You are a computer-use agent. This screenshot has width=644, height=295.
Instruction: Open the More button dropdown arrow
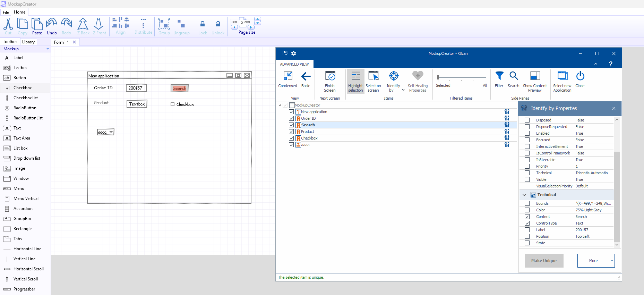612,261
